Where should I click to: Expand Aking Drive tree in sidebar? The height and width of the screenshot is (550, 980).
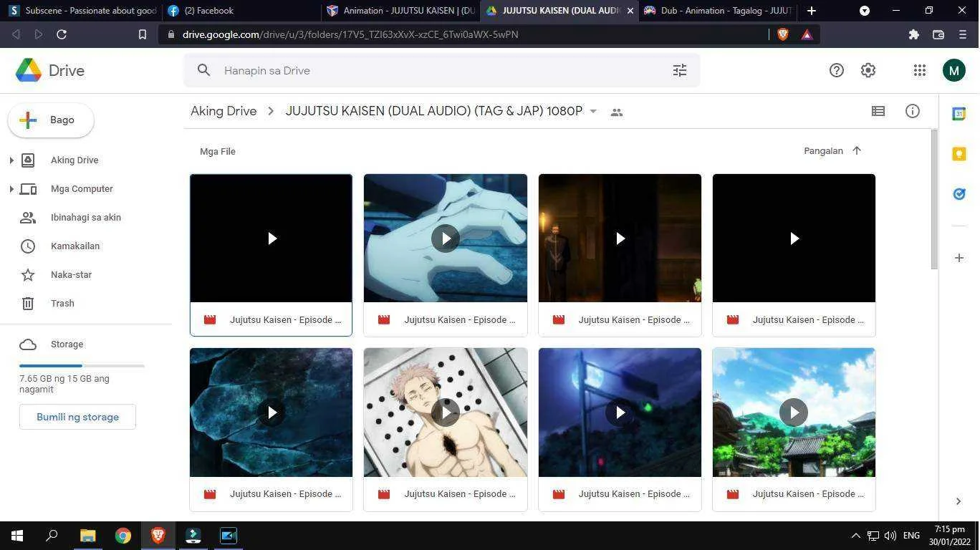point(11,160)
